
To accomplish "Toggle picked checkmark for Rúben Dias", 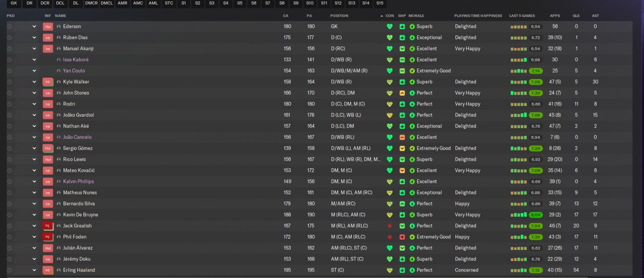I will (x=10, y=37).
